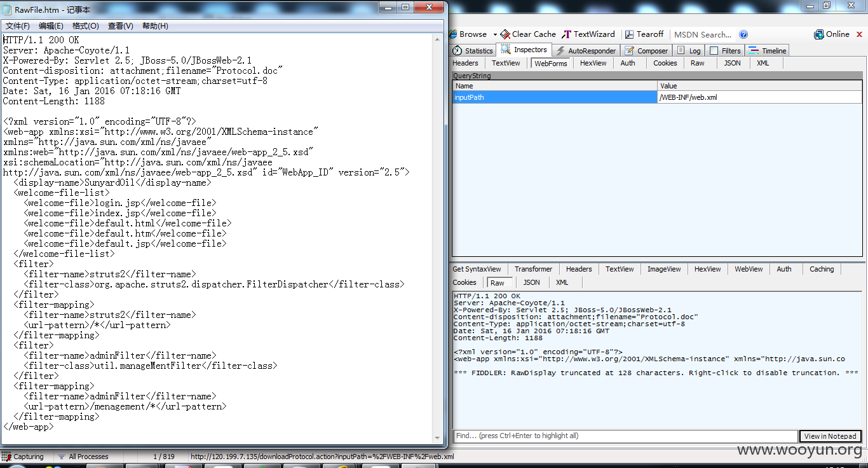Open response Get SyntaxView tab
868x468 pixels.
(x=477, y=269)
